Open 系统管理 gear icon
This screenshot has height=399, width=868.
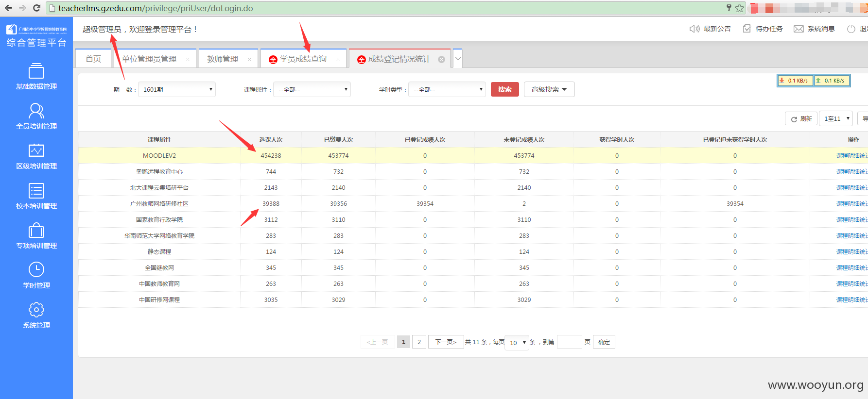[x=36, y=309]
